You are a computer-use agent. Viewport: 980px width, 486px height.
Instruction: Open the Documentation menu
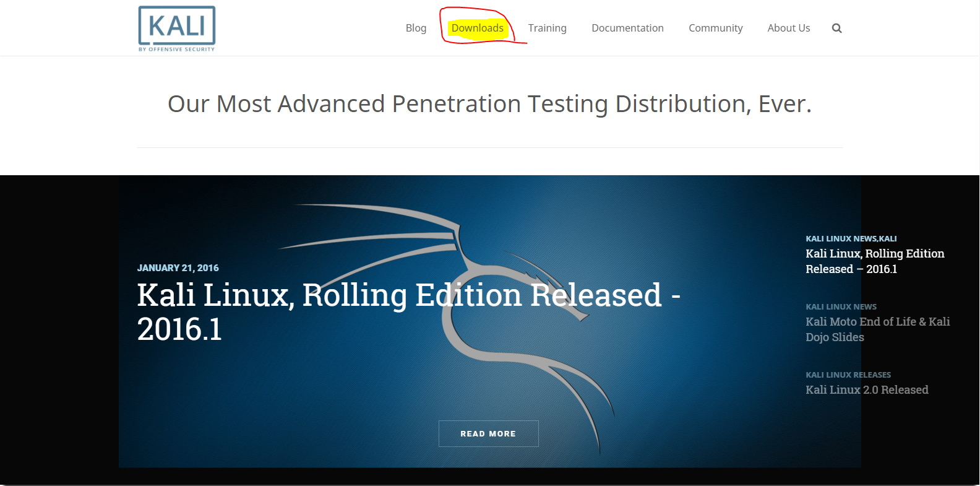[627, 28]
